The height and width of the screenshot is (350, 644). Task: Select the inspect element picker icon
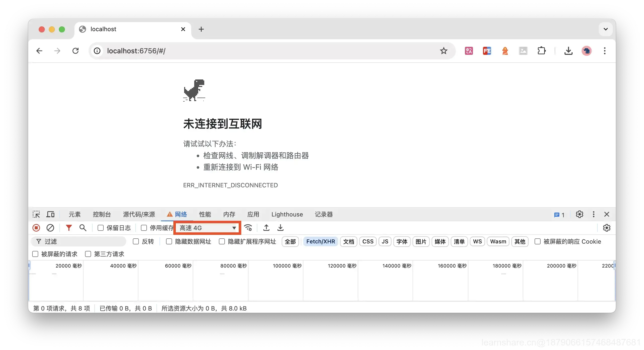[36, 214]
